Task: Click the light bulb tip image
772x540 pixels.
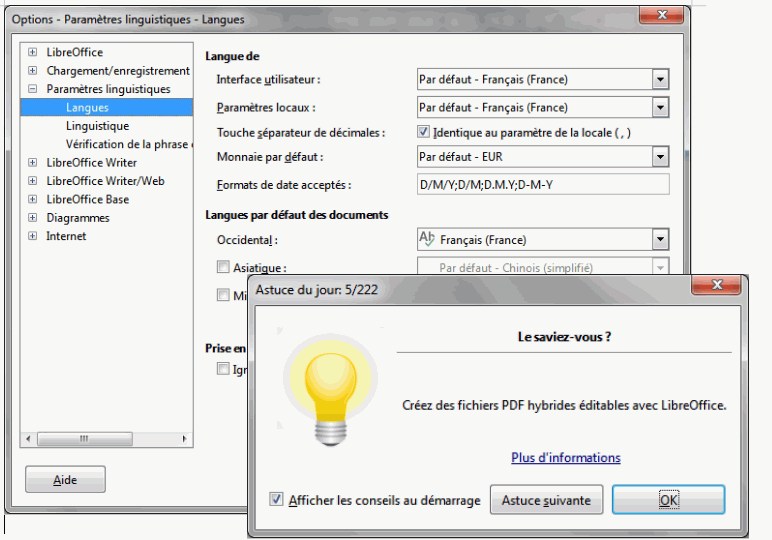Action: coord(331,388)
